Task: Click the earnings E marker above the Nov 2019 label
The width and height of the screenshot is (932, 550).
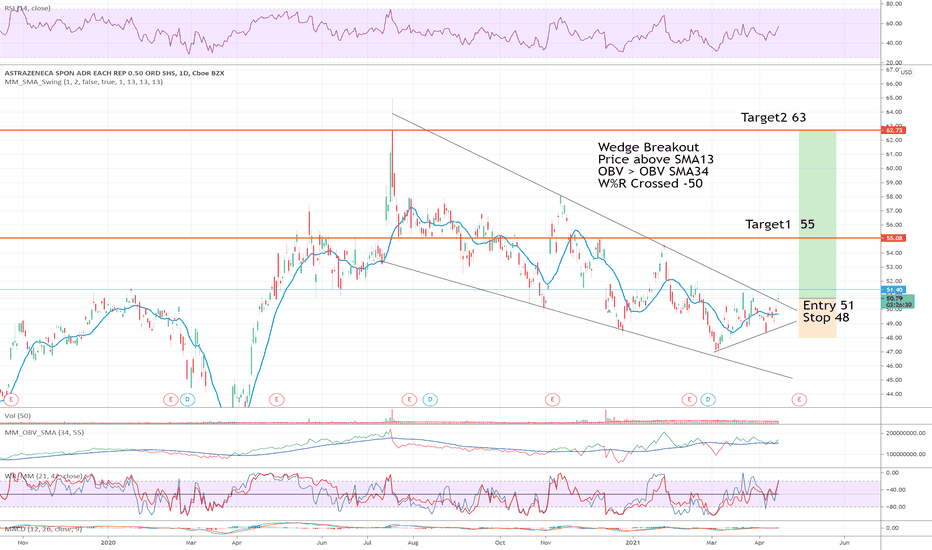Action: (11, 400)
